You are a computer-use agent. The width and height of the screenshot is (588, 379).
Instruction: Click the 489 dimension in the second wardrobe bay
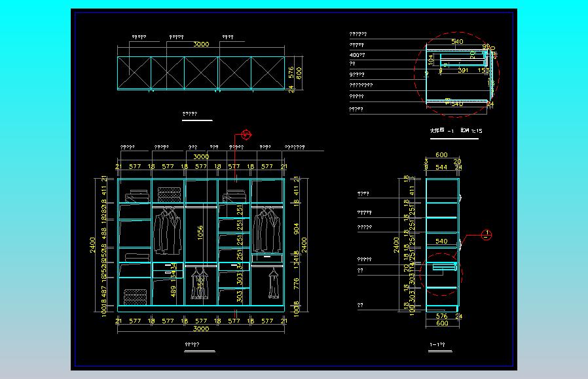[174, 292]
